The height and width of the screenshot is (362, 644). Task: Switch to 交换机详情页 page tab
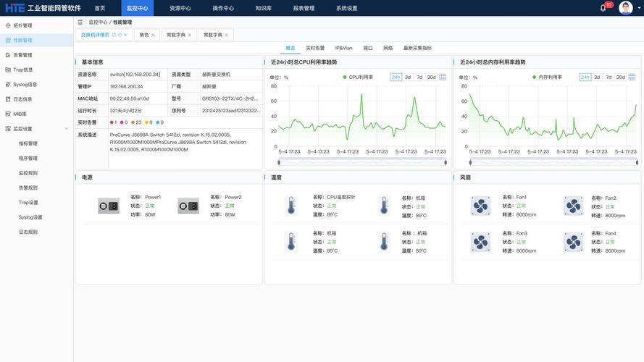pos(95,35)
